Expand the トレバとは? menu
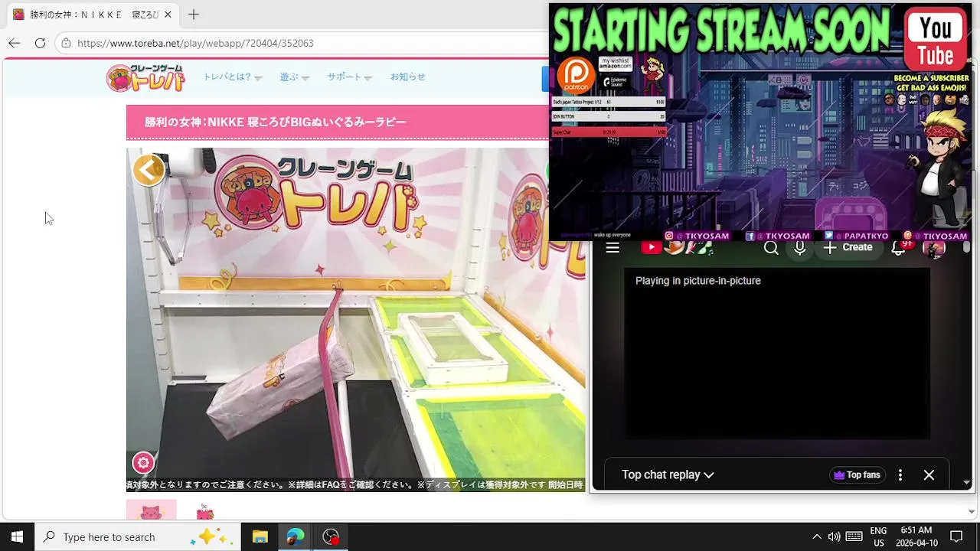 [232, 77]
